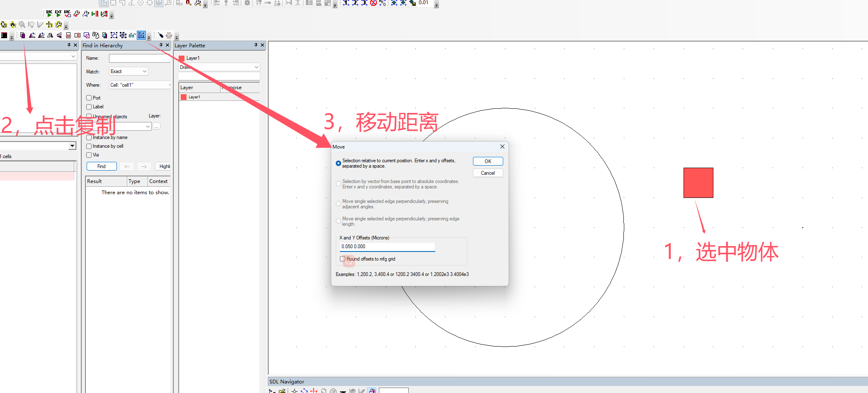Screen dimensions: 868x393
Task: Click Cancel in the Move dialog
Action: pyautogui.click(x=488, y=173)
